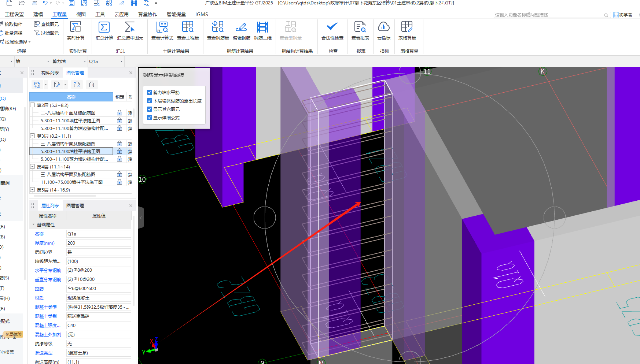
Task: Click lock icon for 5.300~11.100墙柱平法施工图 under 第3层
Action: click(119, 151)
